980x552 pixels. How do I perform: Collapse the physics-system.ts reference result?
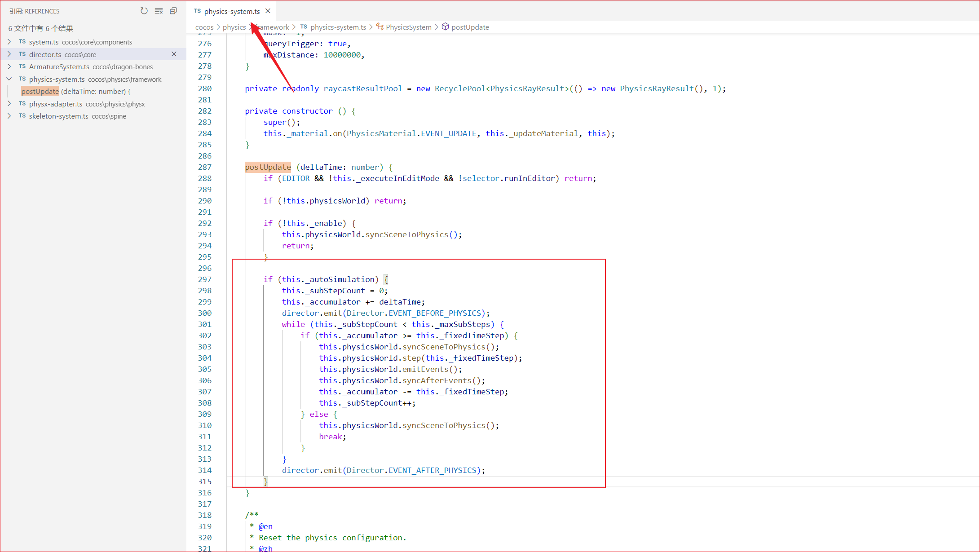click(x=9, y=79)
